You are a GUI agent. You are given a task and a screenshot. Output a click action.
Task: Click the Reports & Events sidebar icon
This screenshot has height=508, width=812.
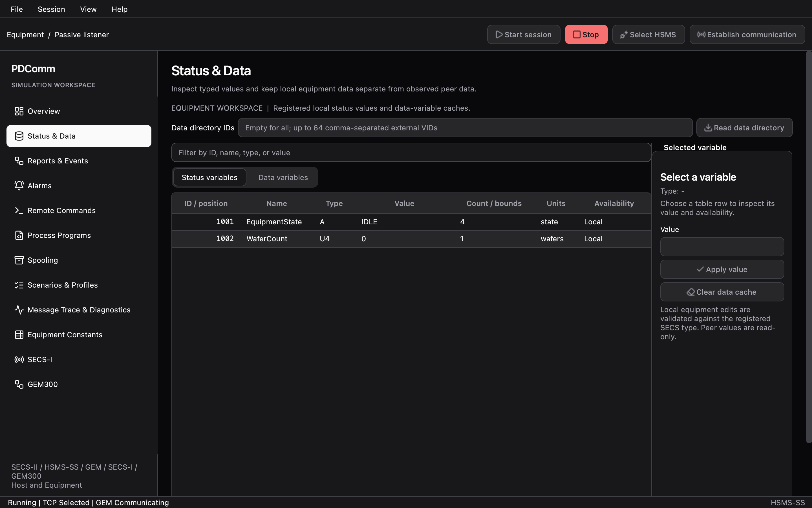[x=19, y=161]
